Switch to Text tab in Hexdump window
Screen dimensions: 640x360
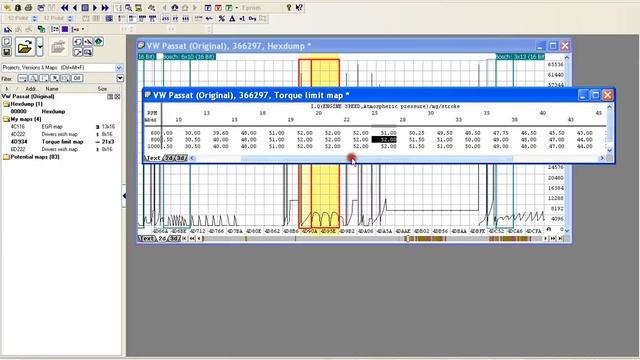click(147, 238)
